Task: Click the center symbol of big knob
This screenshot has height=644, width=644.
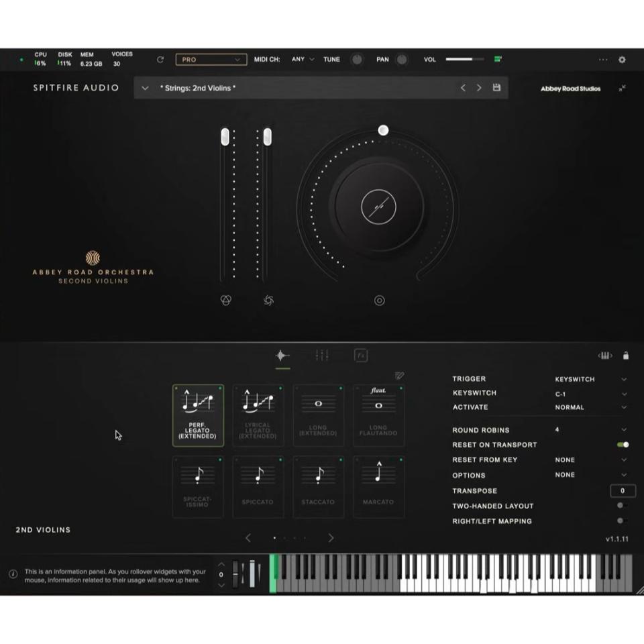Action: 378,207
